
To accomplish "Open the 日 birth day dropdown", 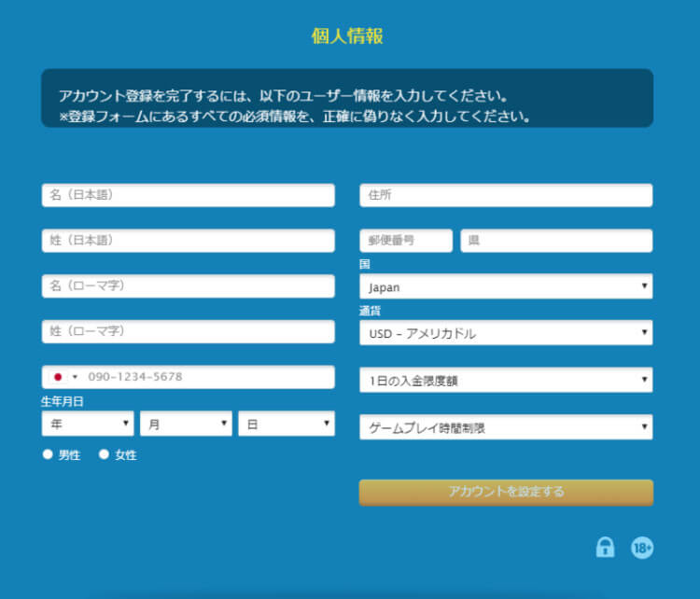I will point(286,424).
